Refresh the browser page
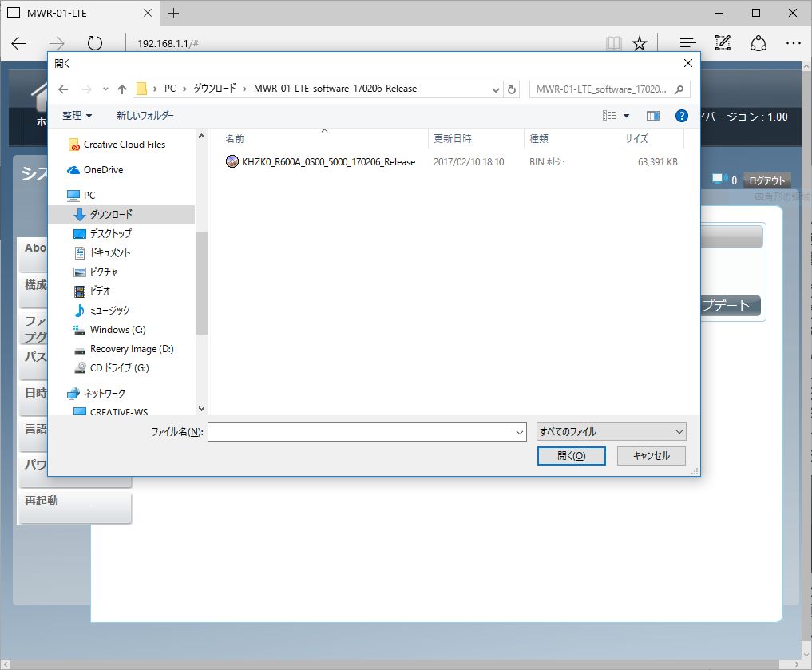 [x=95, y=43]
